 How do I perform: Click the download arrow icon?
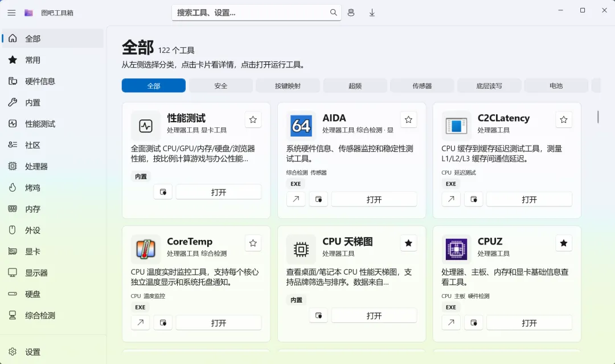(x=372, y=13)
